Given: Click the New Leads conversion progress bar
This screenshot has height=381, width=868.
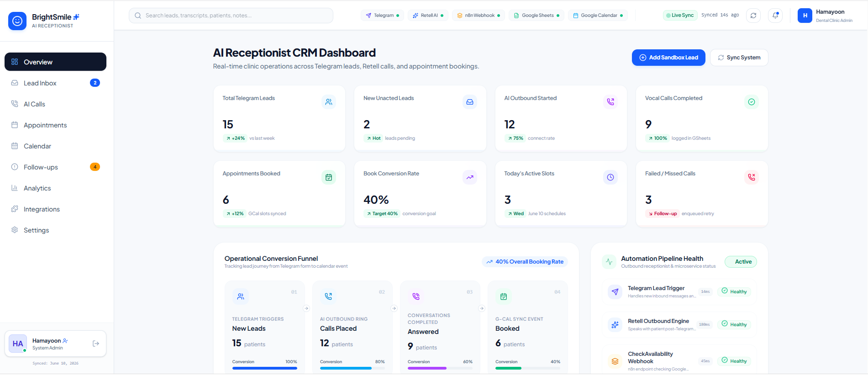Looking at the screenshot, I should pos(265,368).
